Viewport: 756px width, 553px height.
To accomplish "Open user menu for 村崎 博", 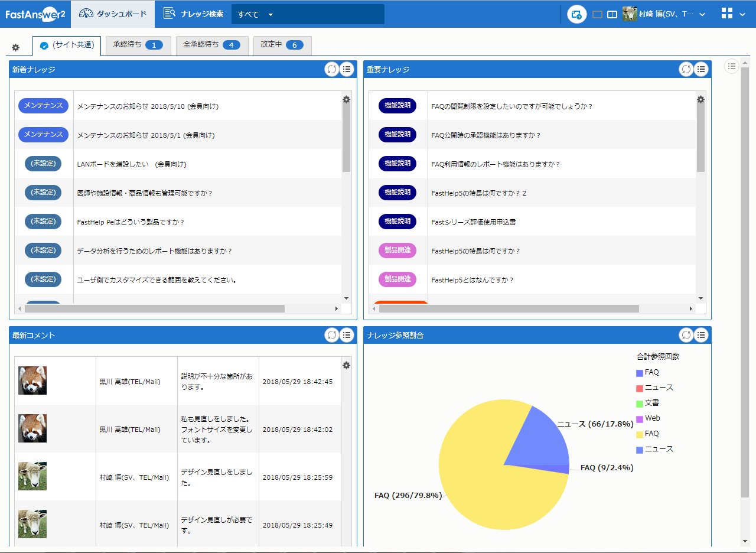I will tap(664, 14).
